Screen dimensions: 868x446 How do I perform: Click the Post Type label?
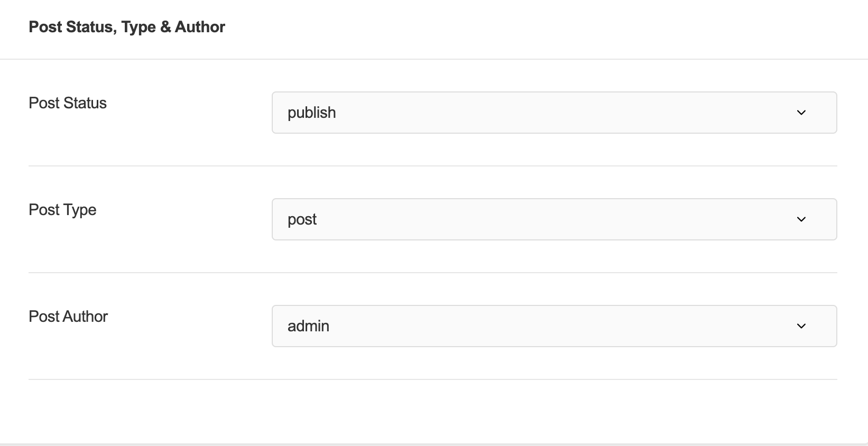click(62, 210)
